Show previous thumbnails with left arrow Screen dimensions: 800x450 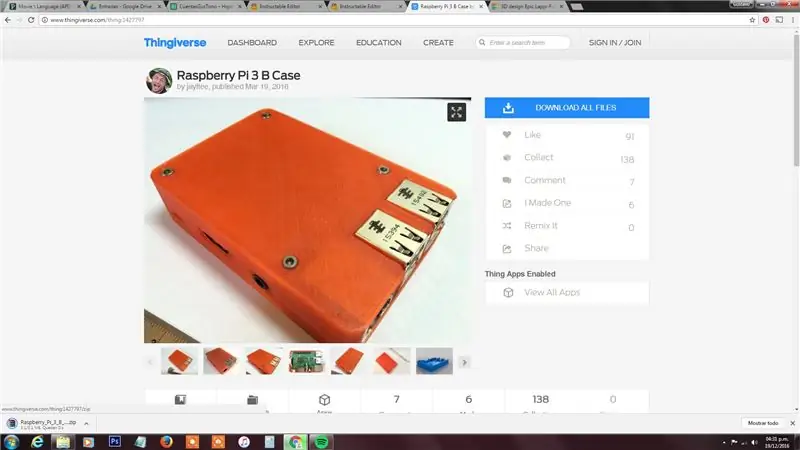[150, 362]
